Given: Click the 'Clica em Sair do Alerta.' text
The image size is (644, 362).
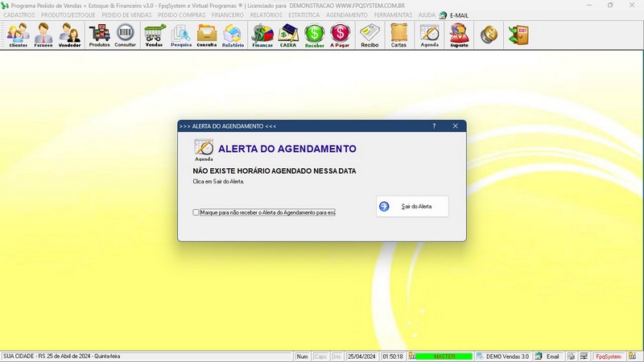Looking at the screenshot, I should click(x=218, y=182).
